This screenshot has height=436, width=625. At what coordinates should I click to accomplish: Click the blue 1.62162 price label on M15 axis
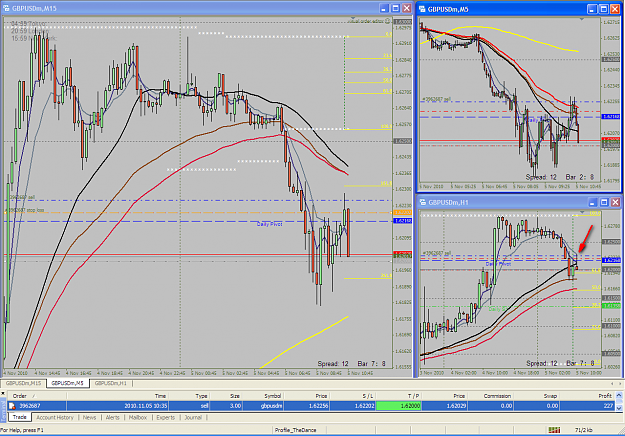[402, 221]
